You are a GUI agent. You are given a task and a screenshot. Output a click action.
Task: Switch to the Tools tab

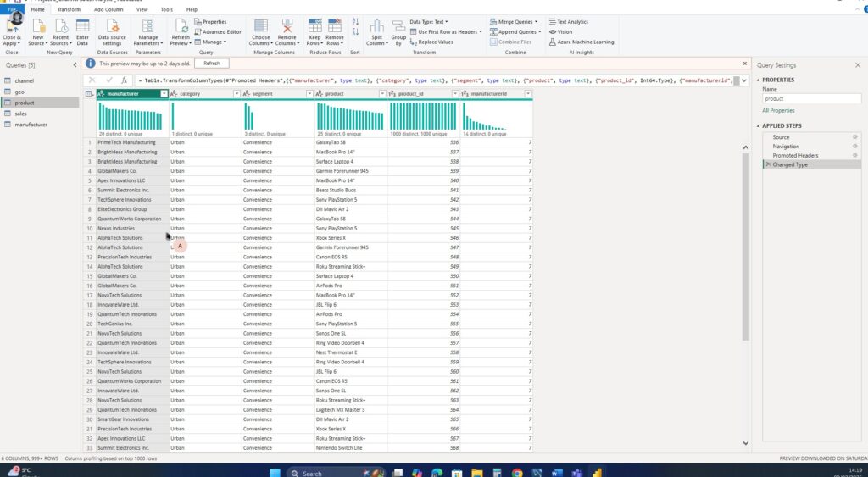click(x=167, y=9)
